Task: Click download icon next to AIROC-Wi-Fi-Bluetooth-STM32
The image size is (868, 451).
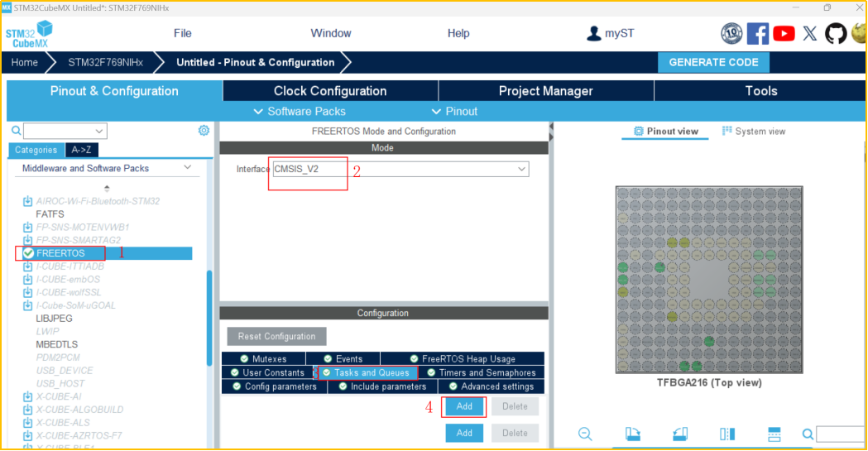Action: [x=27, y=201]
